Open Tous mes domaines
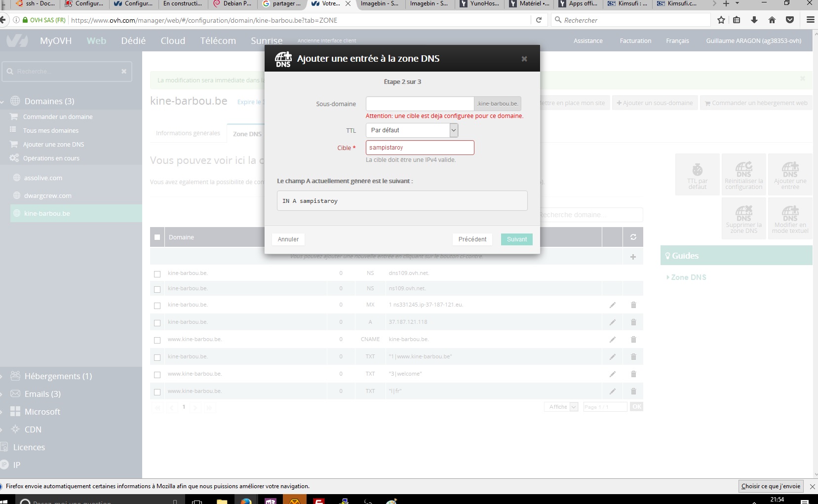 pyautogui.click(x=51, y=131)
